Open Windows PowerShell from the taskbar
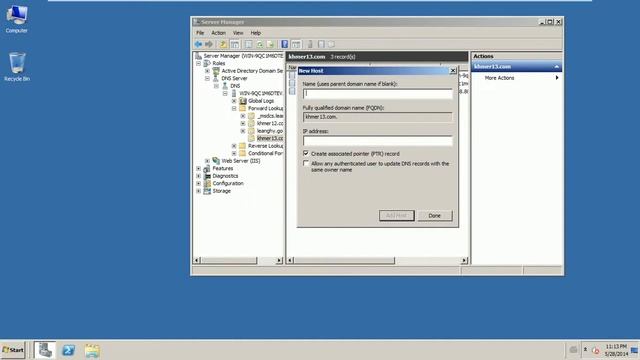The image size is (640, 360). (68, 350)
